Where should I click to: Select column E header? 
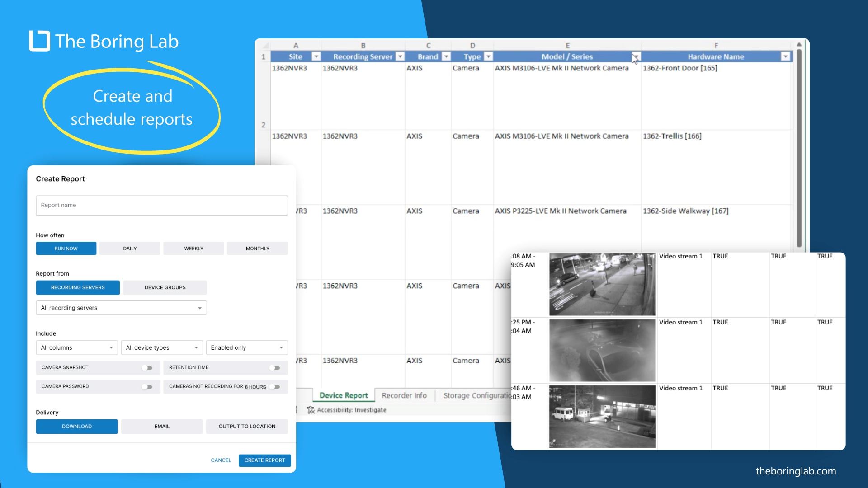(x=568, y=45)
